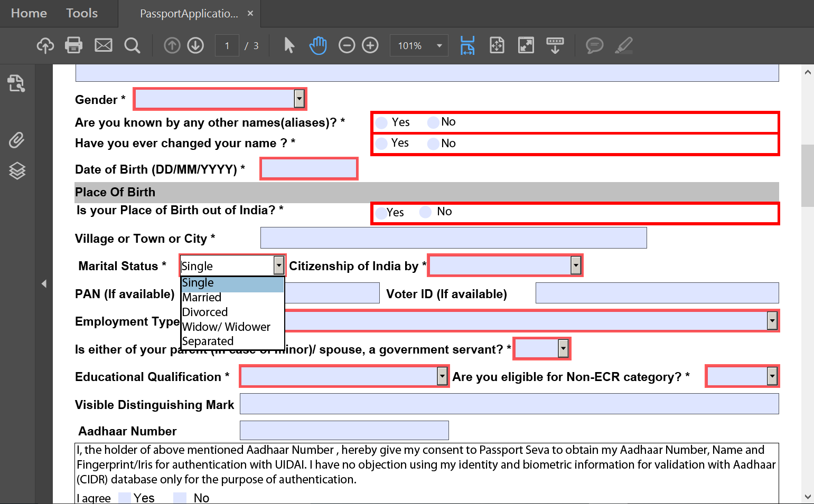The image size is (814, 504).
Task: Expand Citizenship of India by dropdown
Action: 576,265
